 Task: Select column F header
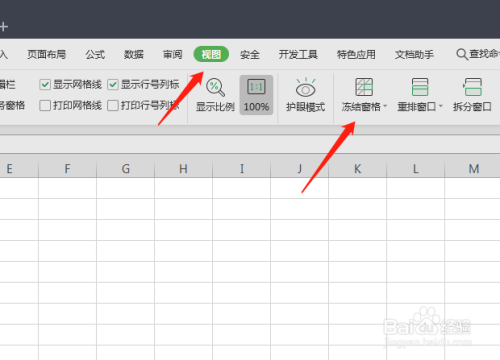click(x=67, y=169)
